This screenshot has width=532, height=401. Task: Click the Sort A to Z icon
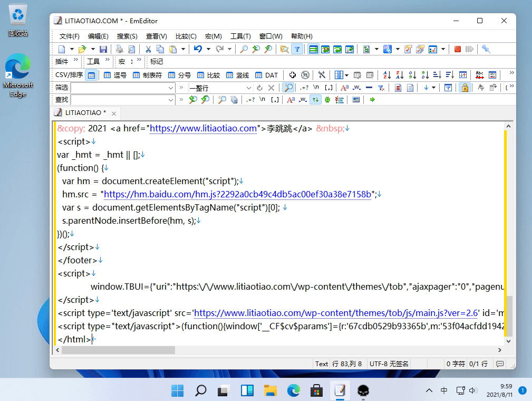pyautogui.click(x=387, y=75)
